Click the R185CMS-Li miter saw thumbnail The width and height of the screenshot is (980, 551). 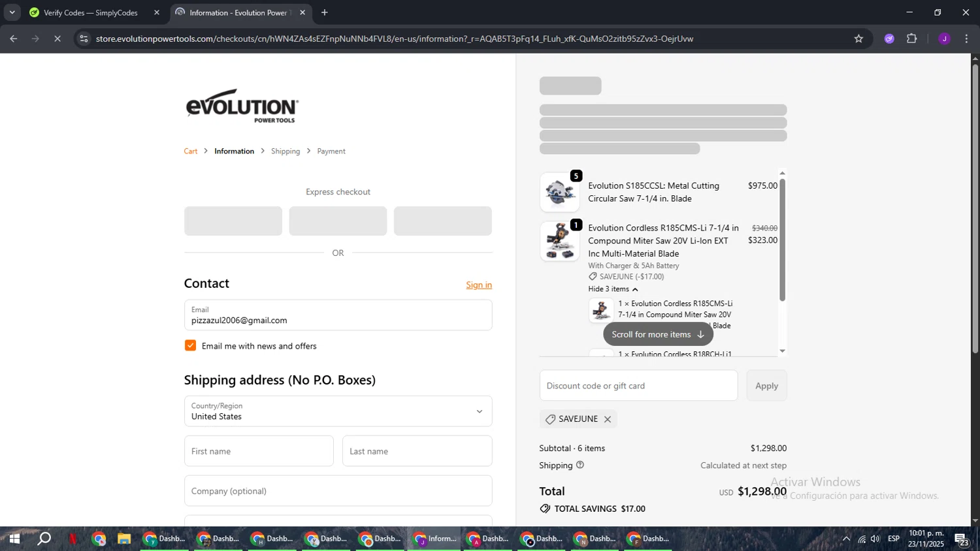560,241
